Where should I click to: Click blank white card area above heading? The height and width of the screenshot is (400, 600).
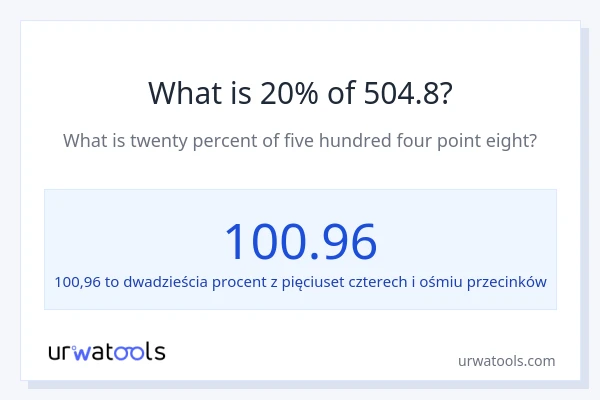[300, 45]
